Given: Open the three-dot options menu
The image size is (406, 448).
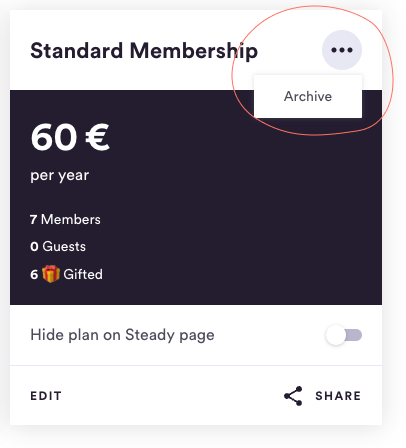Looking at the screenshot, I should pos(342,50).
